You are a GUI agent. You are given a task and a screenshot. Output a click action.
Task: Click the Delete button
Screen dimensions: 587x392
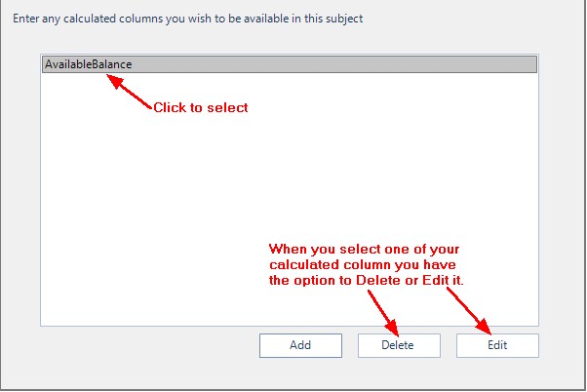(399, 345)
